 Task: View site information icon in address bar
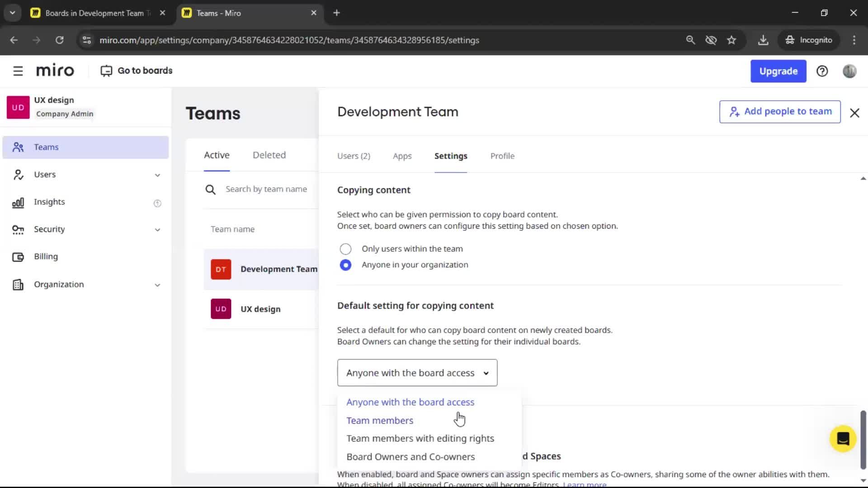coord(86,40)
